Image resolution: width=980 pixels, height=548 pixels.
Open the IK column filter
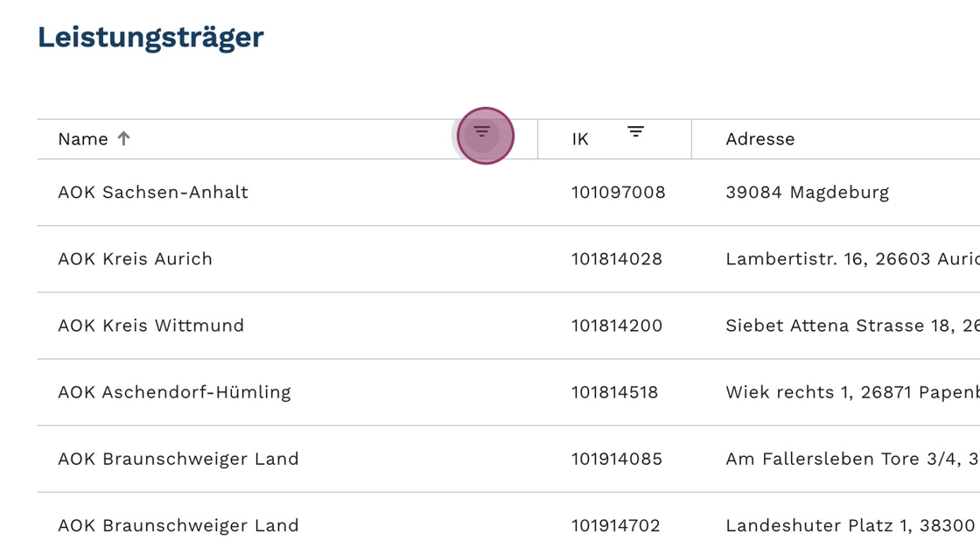point(635,132)
